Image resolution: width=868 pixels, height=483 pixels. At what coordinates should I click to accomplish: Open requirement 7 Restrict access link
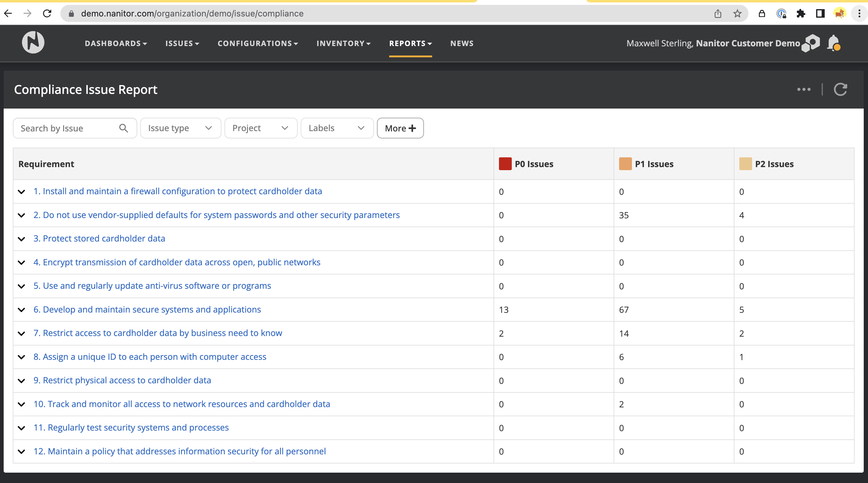click(x=158, y=333)
